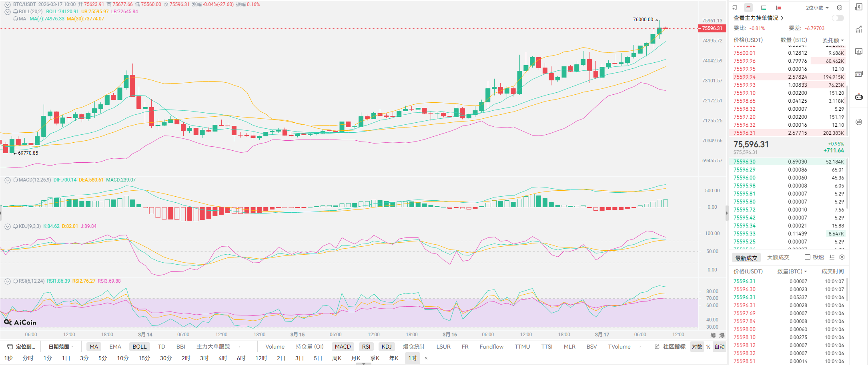Toggle the 查看主力挂单情况 switch

coord(838,18)
